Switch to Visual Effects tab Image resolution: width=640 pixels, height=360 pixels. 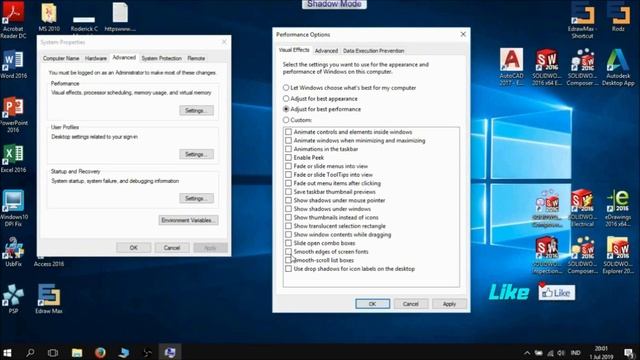tap(294, 50)
